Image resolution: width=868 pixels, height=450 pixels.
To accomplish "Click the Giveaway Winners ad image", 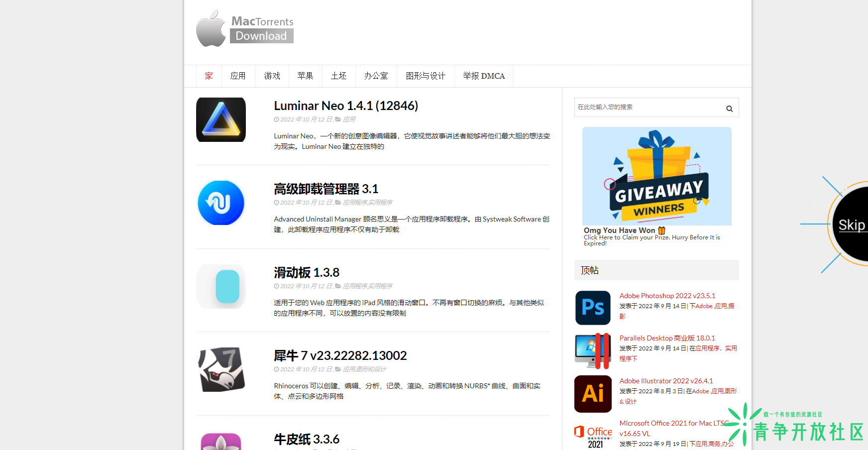I will (x=657, y=176).
